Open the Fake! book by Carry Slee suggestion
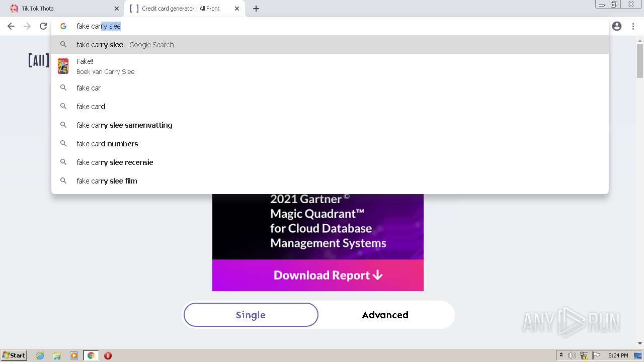This screenshot has height=362, width=644. pyautogui.click(x=330, y=66)
